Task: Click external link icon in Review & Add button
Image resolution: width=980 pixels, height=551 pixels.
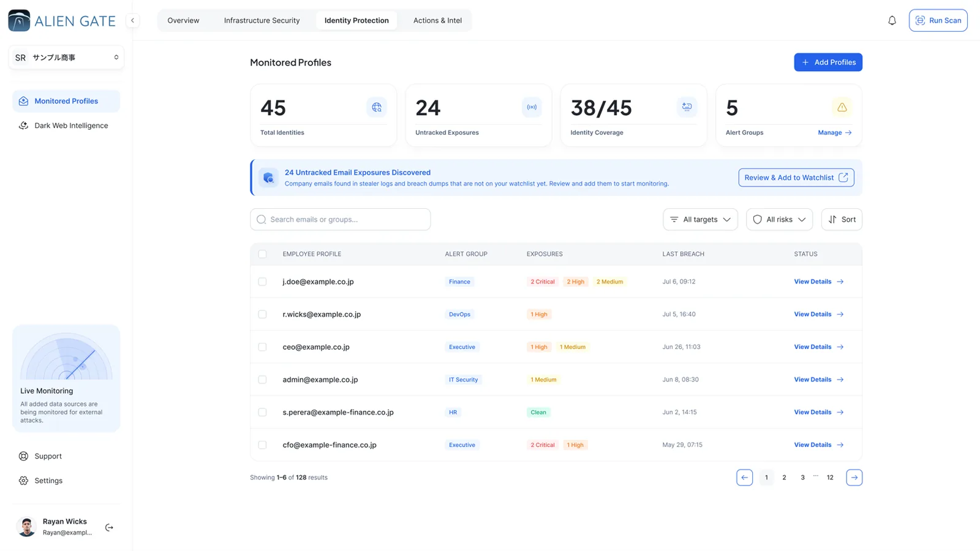Action: click(843, 178)
